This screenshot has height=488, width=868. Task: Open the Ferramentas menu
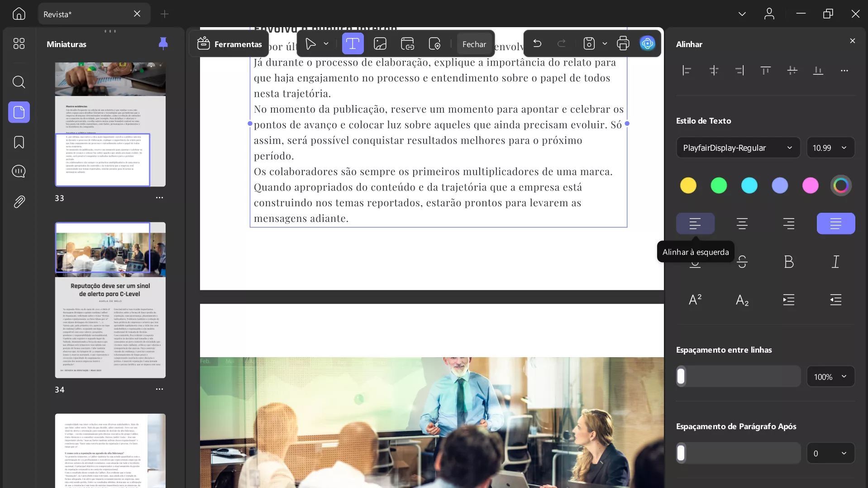[x=229, y=44]
